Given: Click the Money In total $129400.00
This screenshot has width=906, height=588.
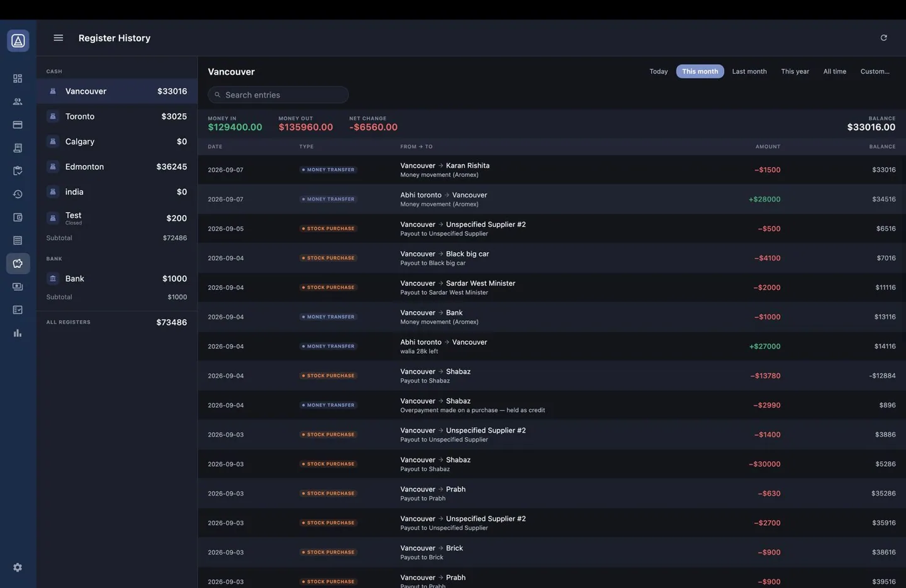Looking at the screenshot, I should pyautogui.click(x=235, y=127).
